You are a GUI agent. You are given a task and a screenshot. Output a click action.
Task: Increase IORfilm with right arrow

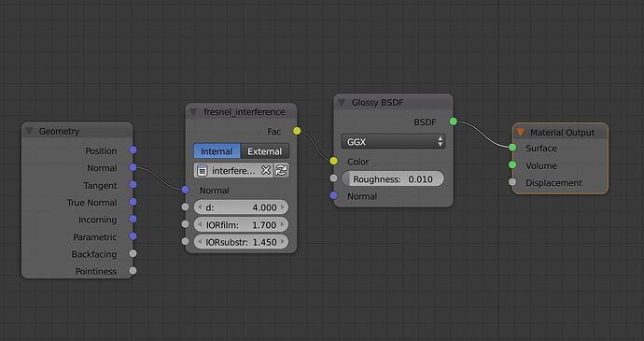pos(283,225)
